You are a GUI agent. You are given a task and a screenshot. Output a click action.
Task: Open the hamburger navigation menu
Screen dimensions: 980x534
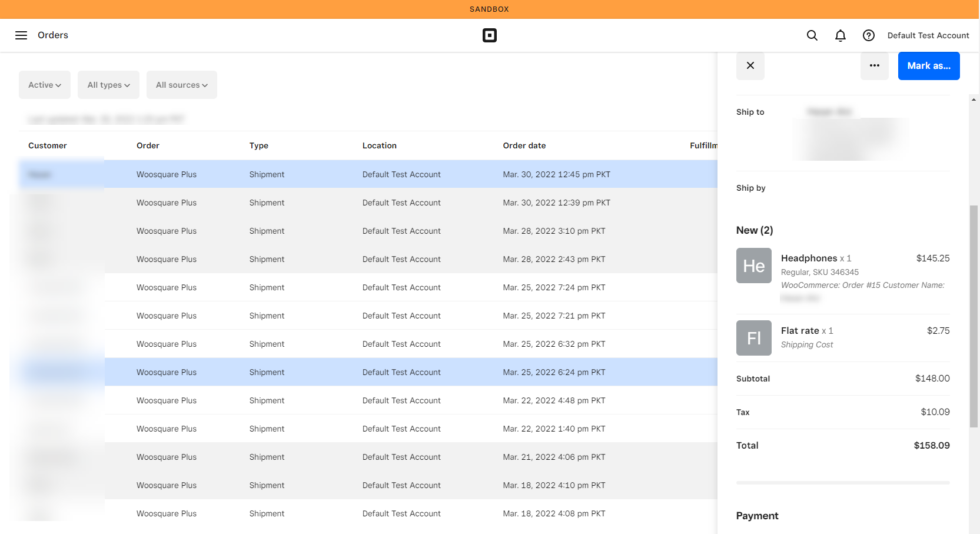tap(21, 35)
